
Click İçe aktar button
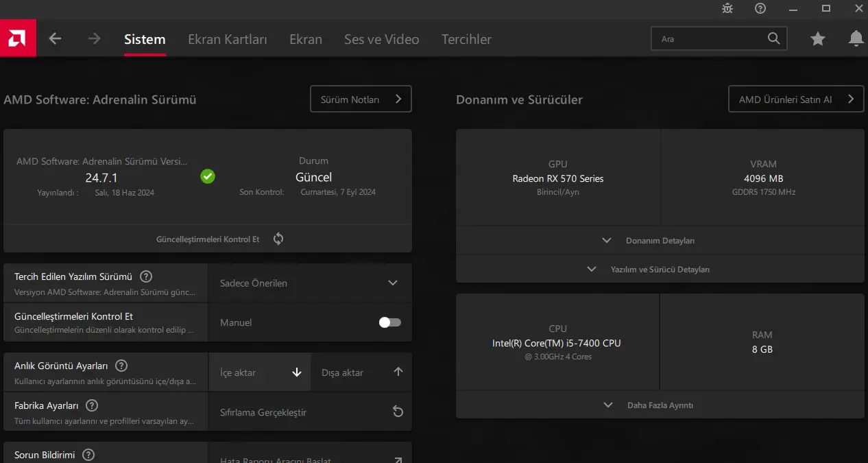260,372
